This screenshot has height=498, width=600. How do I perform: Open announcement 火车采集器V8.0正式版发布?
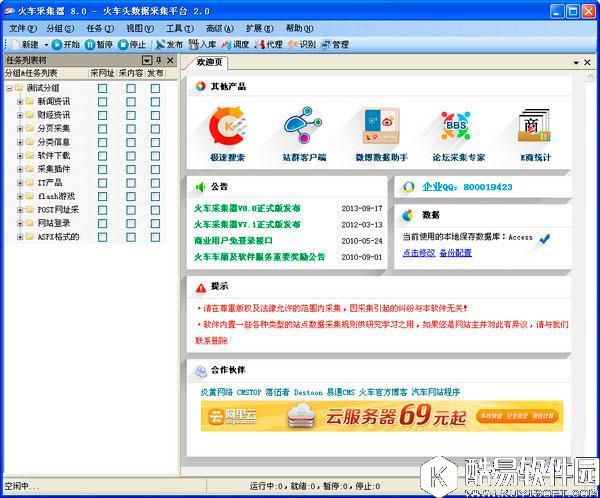tap(247, 208)
